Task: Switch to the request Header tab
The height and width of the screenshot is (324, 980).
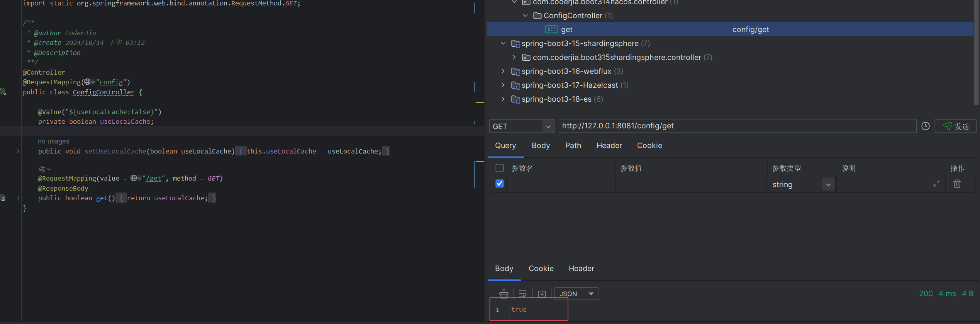Action: pyautogui.click(x=609, y=145)
